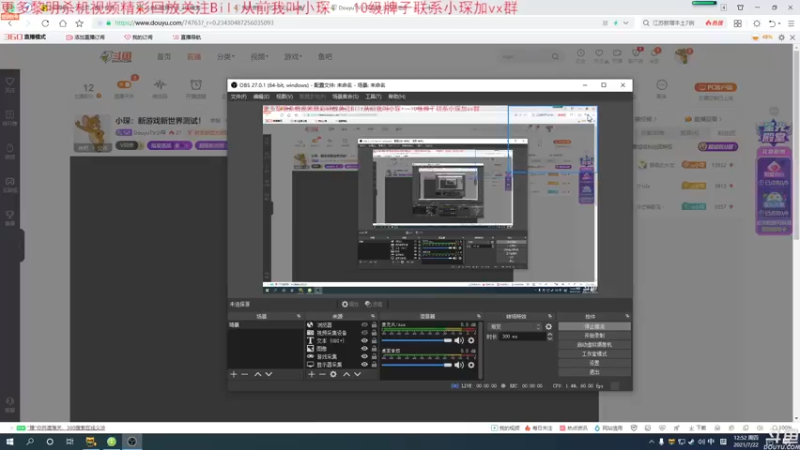The image size is (800, 450).
Task: Click 启动虚拟摄像机 button
Action: (594, 345)
